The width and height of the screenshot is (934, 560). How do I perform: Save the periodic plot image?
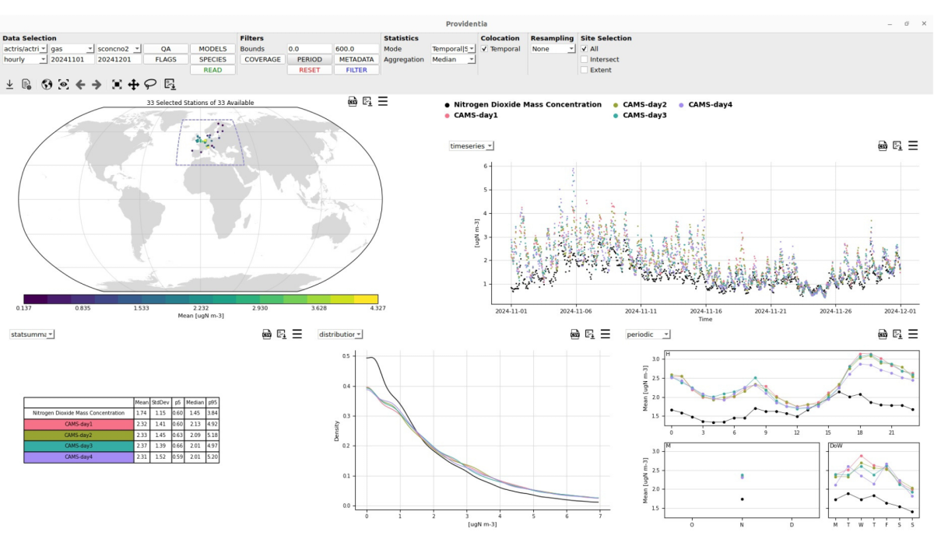point(897,334)
